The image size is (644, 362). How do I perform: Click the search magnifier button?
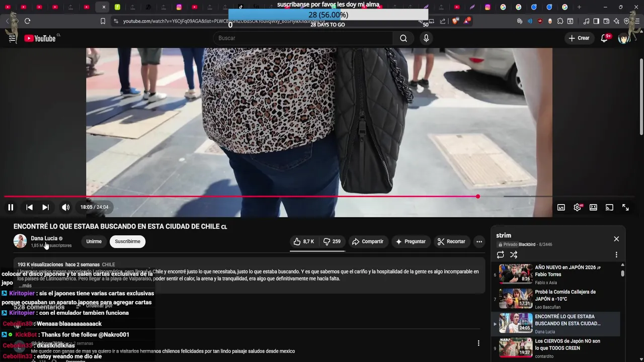(404, 38)
